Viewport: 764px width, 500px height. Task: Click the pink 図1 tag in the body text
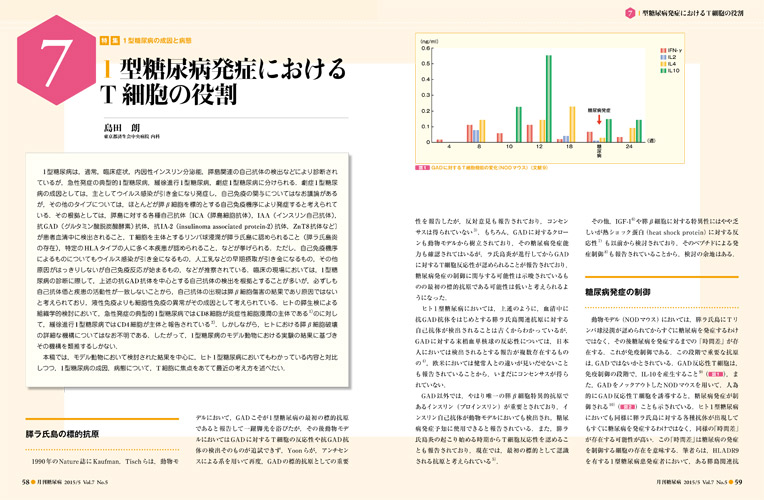point(716,374)
